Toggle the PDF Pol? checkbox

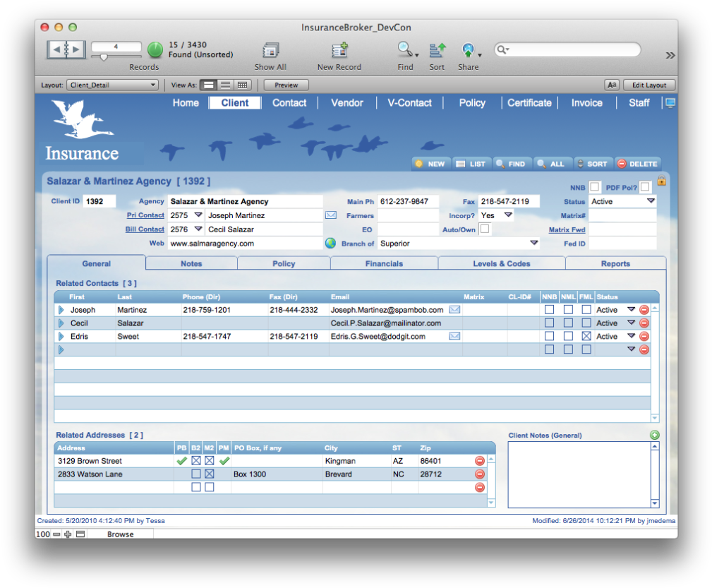(x=645, y=187)
